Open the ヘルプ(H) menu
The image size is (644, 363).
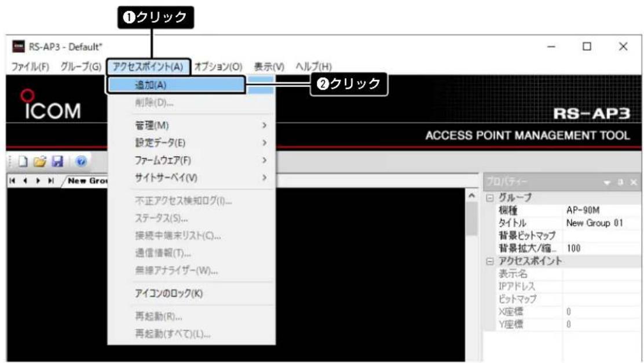[314, 67]
